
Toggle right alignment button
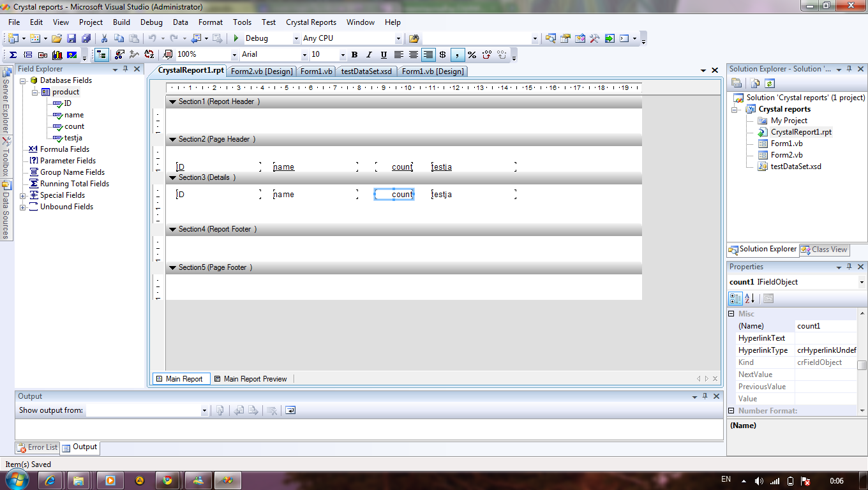428,55
